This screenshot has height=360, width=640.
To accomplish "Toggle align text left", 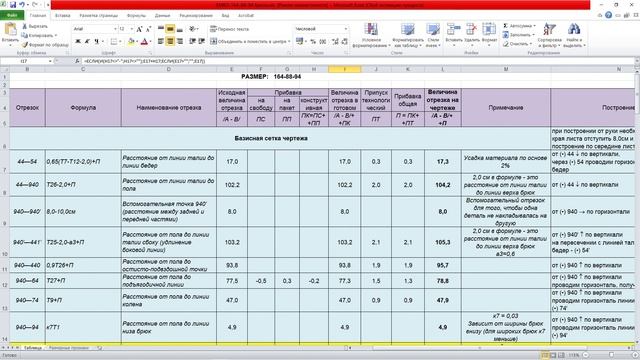I will tap(161, 42).
